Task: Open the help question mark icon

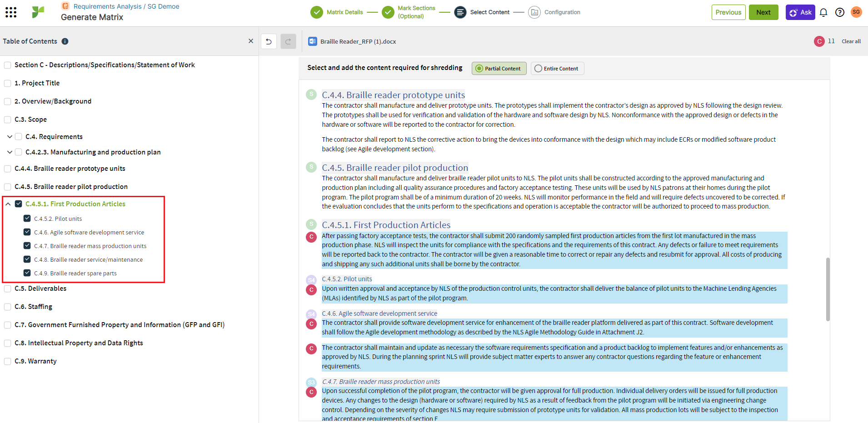Action: [840, 12]
